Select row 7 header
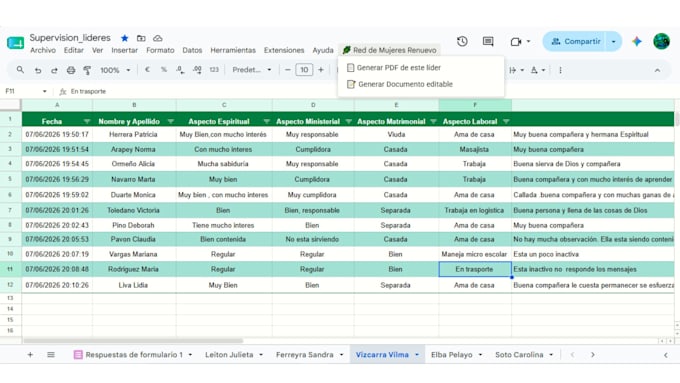Image resolution: width=680 pixels, height=383 pixels. (10, 210)
